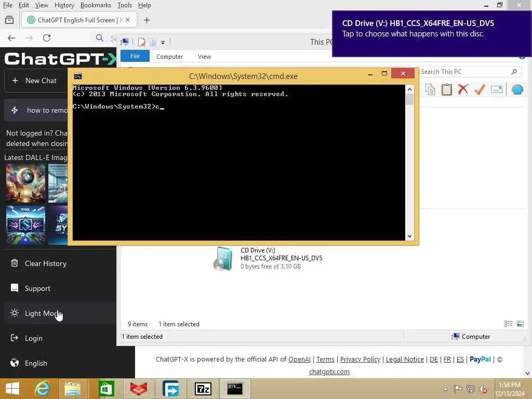
Task: Change language from English
Action: click(x=36, y=363)
